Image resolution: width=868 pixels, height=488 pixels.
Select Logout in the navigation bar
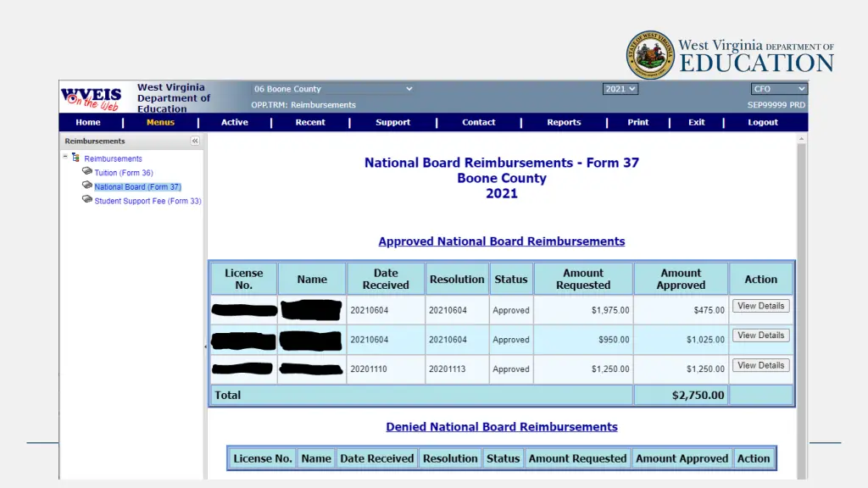763,122
